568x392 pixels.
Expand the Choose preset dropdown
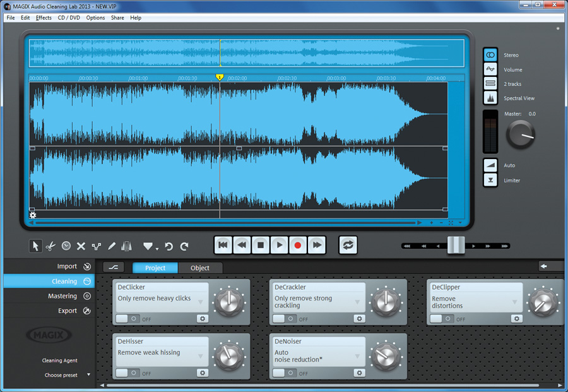coord(88,375)
